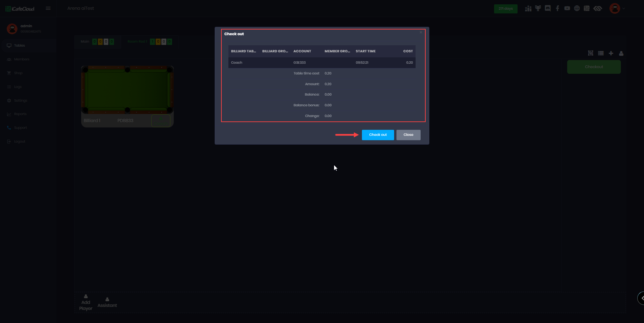The height and width of the screenshot is (323, 644).
Task: Dismiss dialog using the X icon
Action: pyautogui.click(x=421, y=32)
